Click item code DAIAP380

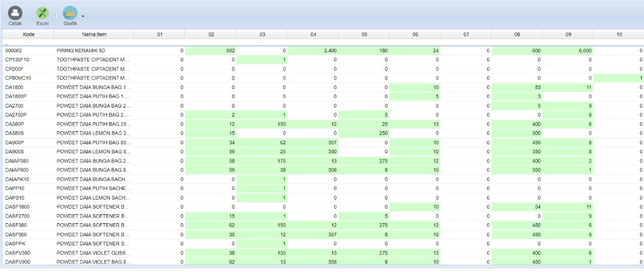click(x=17, y=161)
